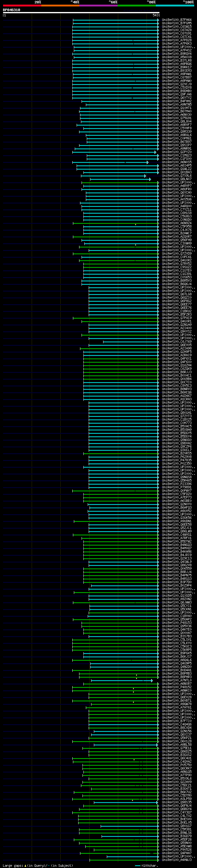Select the UniRef100_B6TM40 label

click(177, 111)
